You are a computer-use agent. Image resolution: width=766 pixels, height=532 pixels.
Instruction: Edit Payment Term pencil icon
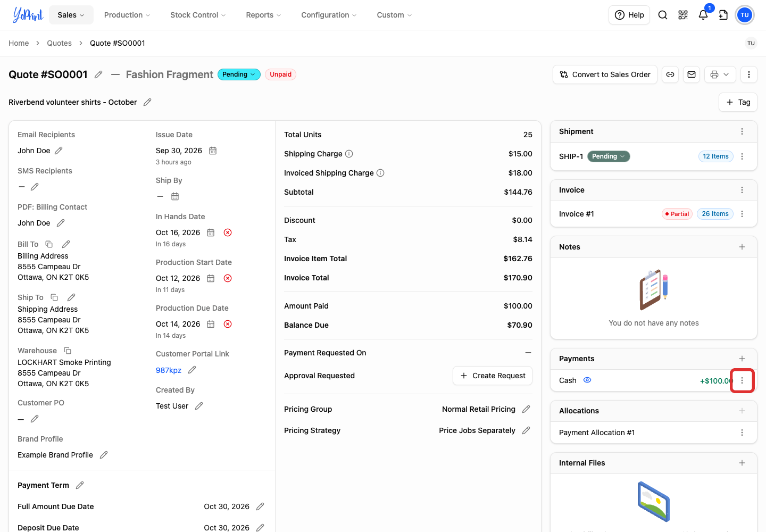tap(80, 485)
